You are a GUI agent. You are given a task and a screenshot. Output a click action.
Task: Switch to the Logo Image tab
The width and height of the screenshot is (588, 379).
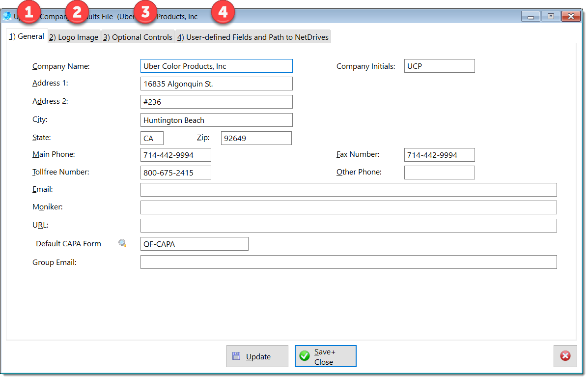point(74,37)
